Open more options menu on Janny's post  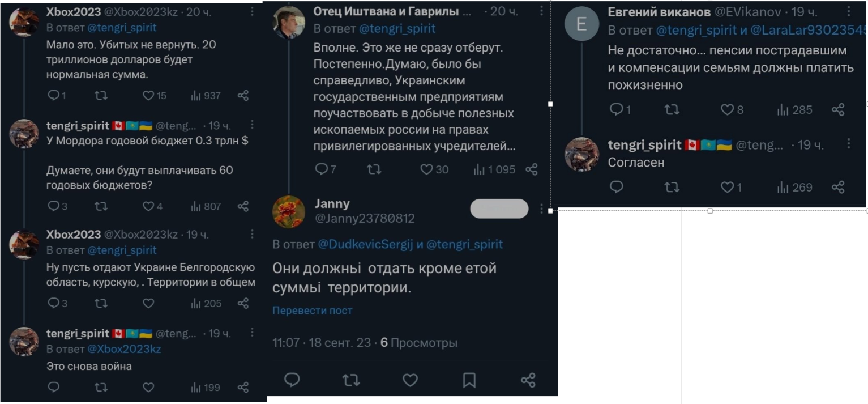542,209
